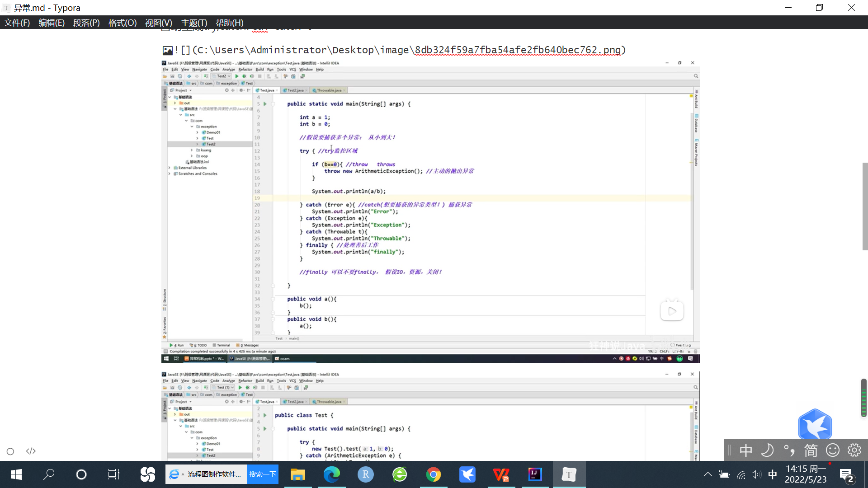Open the 格式(O) menu
This screenshot has height=488, width=868.
point(122,23)
